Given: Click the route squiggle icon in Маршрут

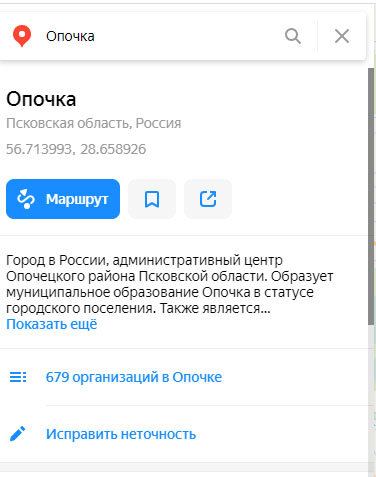Looking at the screenshot, I should pyautogui.click(x=26, y=199).
